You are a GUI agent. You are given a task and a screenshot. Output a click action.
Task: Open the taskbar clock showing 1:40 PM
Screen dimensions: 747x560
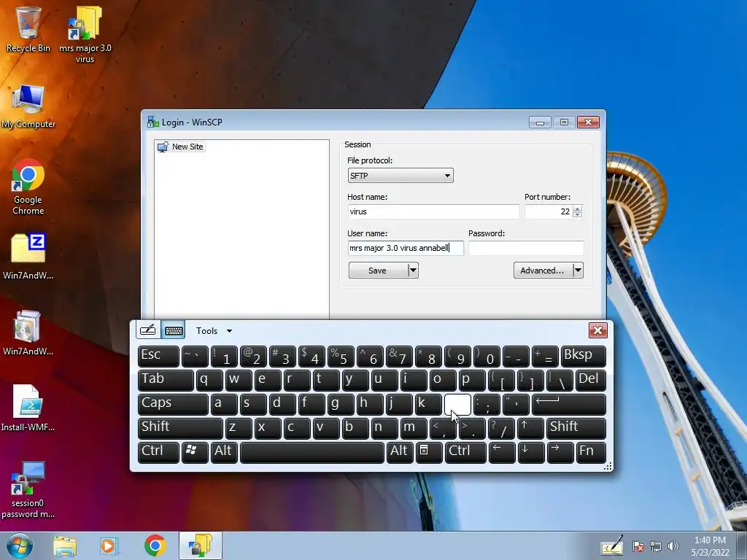click(710, 546)
